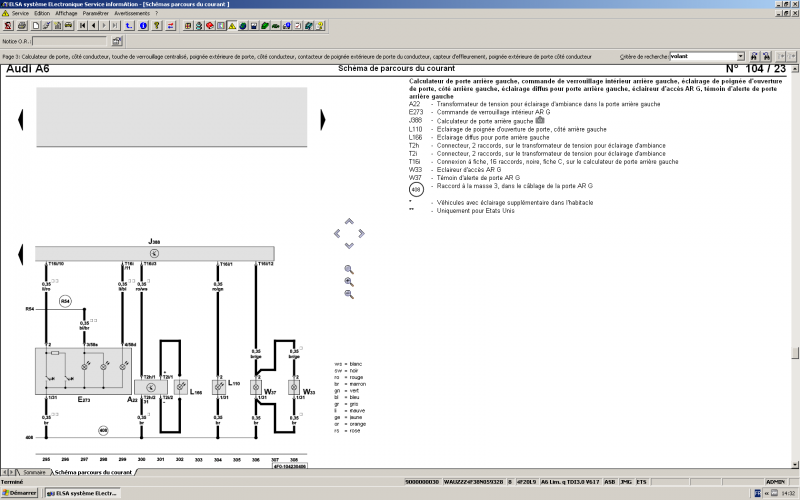Click the first binoculars search icon
Viewport: 800px width, 500px height.
pos(754,56)
